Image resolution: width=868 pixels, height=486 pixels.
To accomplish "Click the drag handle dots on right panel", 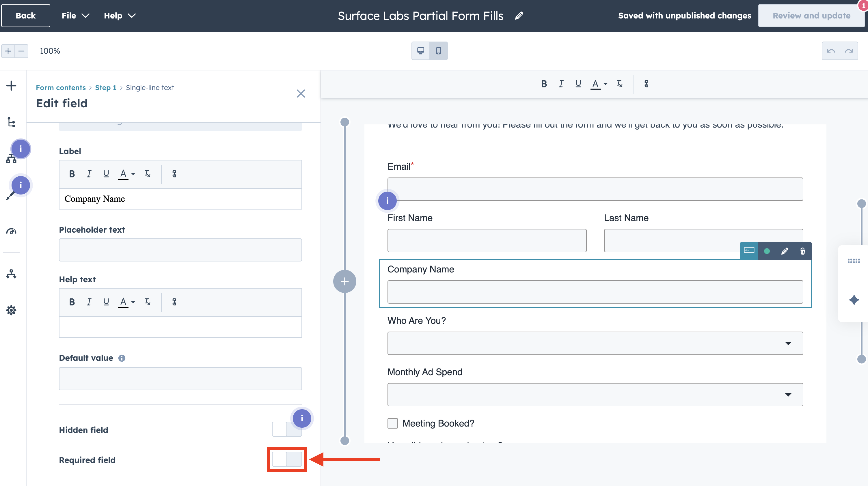I will (x=854, y=261).
